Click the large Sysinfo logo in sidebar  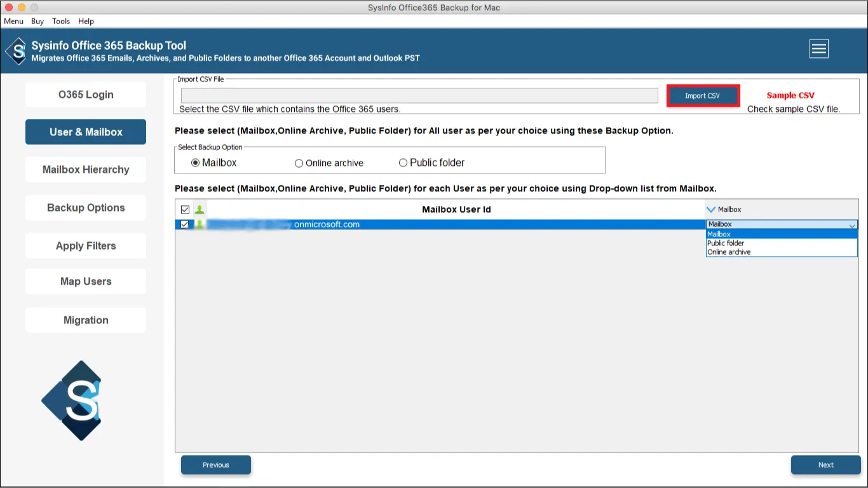click(72, 400)
